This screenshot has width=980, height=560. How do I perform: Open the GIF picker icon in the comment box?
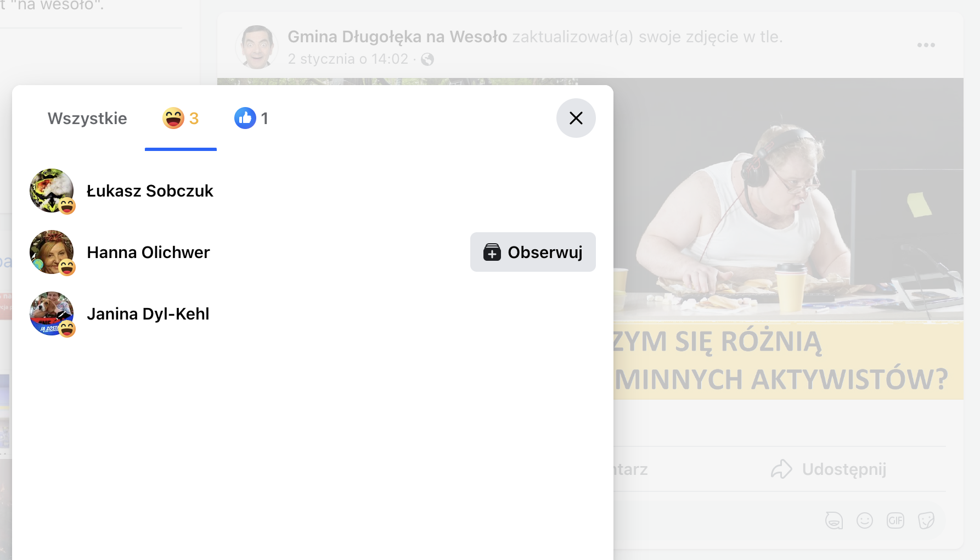coord(895,520)
